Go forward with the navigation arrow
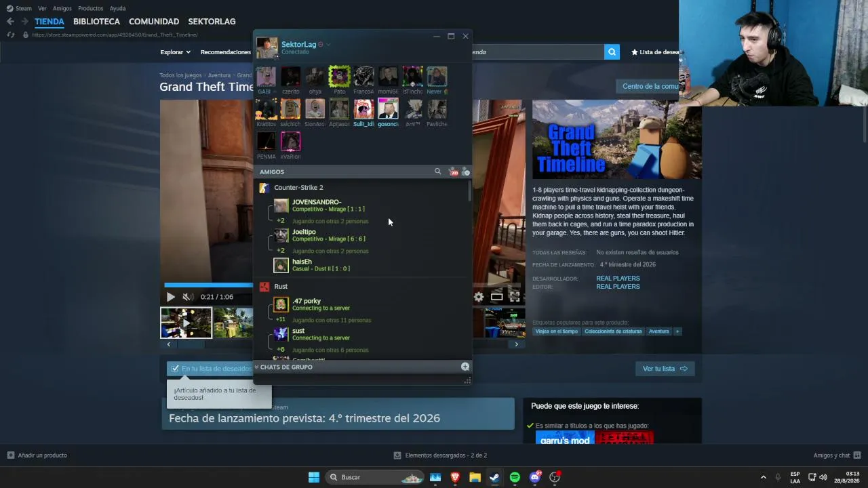Image resolution: width=868 pixels, height=488 pixels. [x=24, y=22]
